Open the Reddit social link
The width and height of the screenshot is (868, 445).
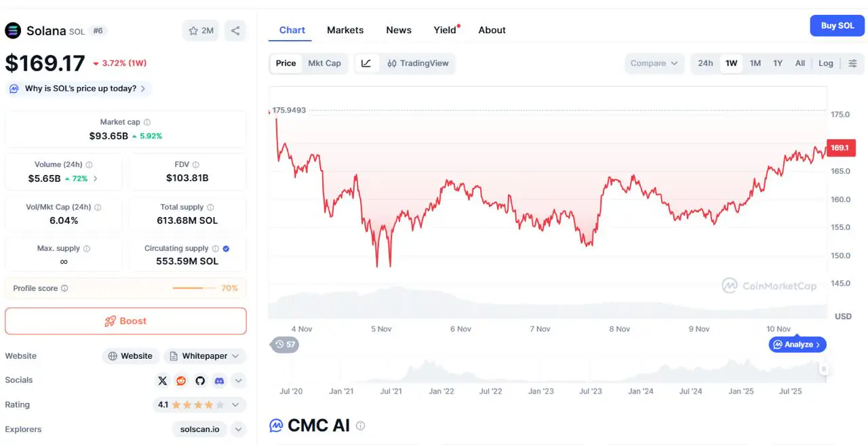point(181,381)
